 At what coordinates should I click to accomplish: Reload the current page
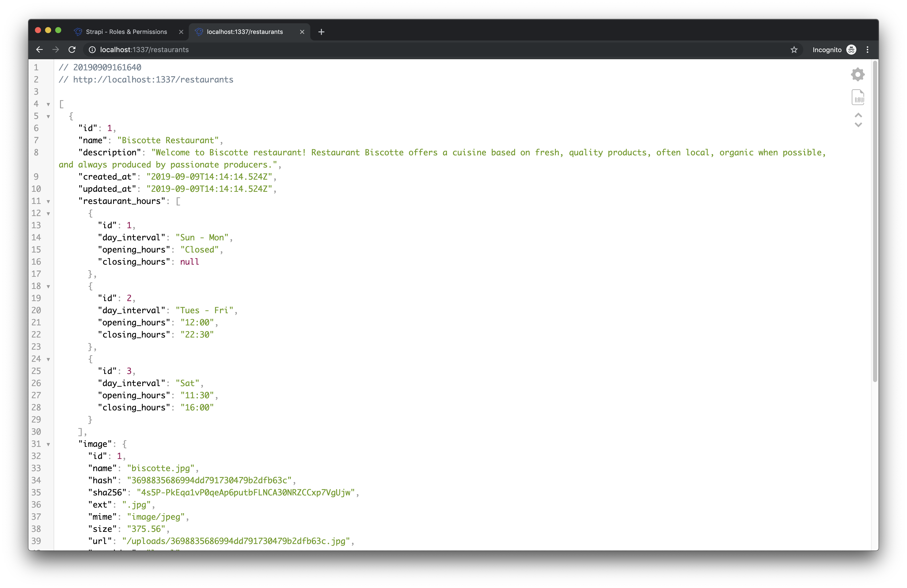click(x=72, y=50)
